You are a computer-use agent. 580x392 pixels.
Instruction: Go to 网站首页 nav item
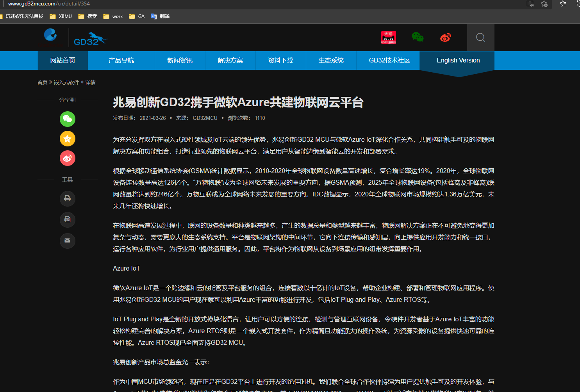click(63, 61)
